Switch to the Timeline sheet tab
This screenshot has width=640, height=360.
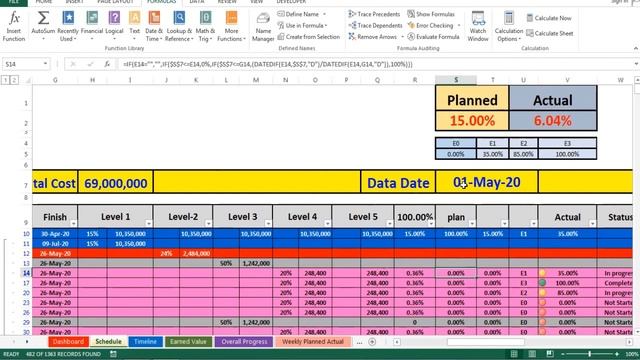[145, 342]
